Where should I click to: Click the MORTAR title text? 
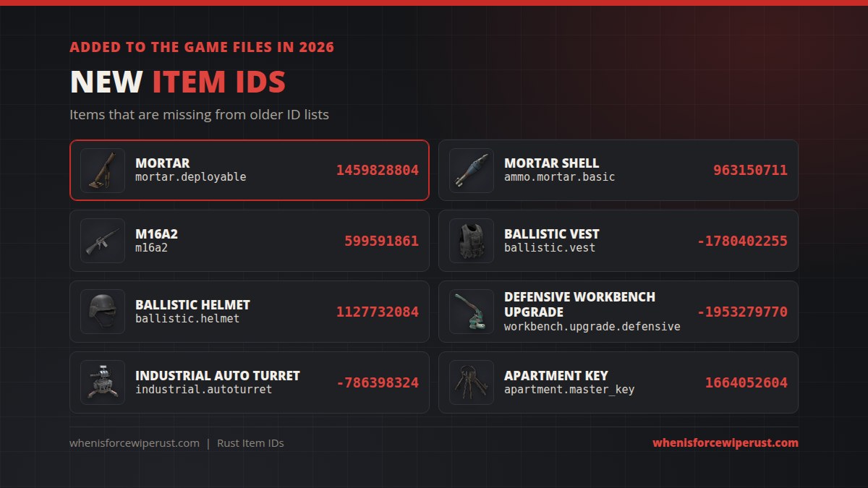(x=163, y=163)
